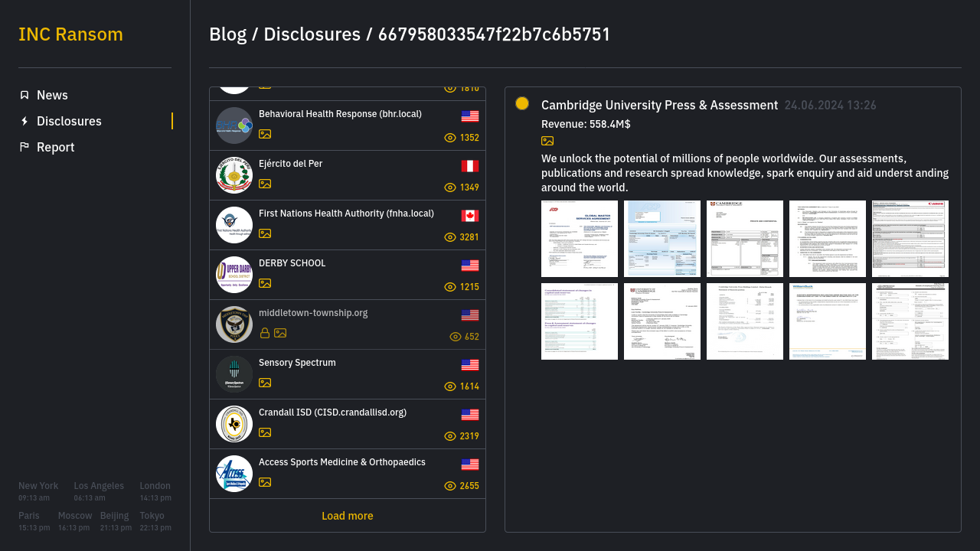Viewport: 980px width, 551px height.
Task: Click the INC Ransom site title
Action: (x=70, y=34)
